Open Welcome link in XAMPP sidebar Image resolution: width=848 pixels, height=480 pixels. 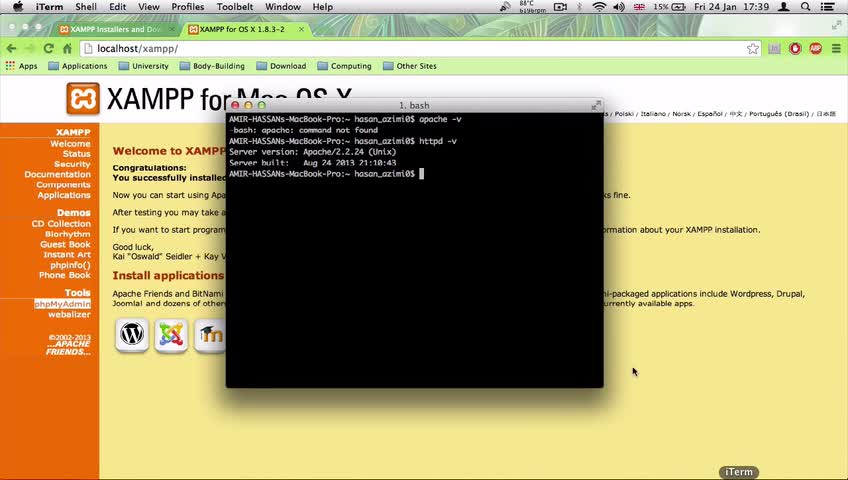coord(70,144)
